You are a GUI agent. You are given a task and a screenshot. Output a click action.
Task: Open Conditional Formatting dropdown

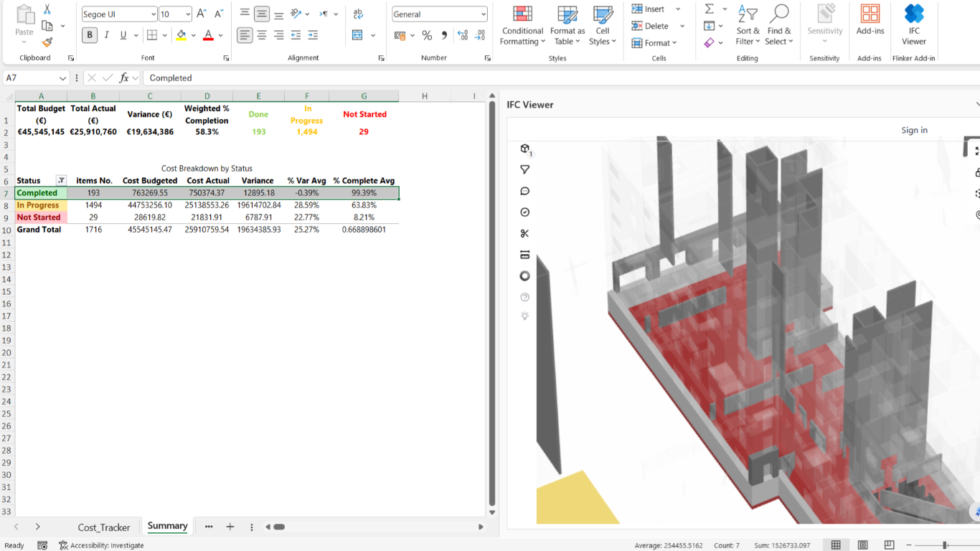coord(522,26)
